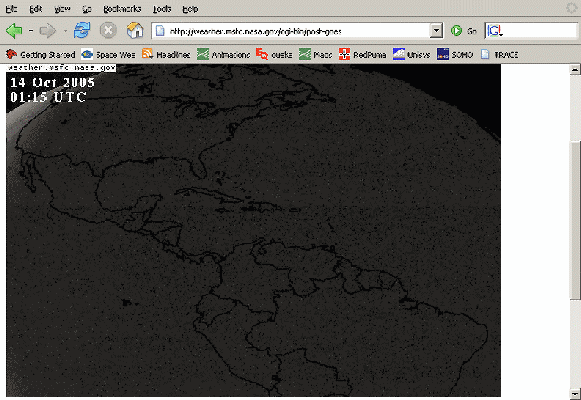
Task: Open the TRACE bookmark
Action: point(499,54)
